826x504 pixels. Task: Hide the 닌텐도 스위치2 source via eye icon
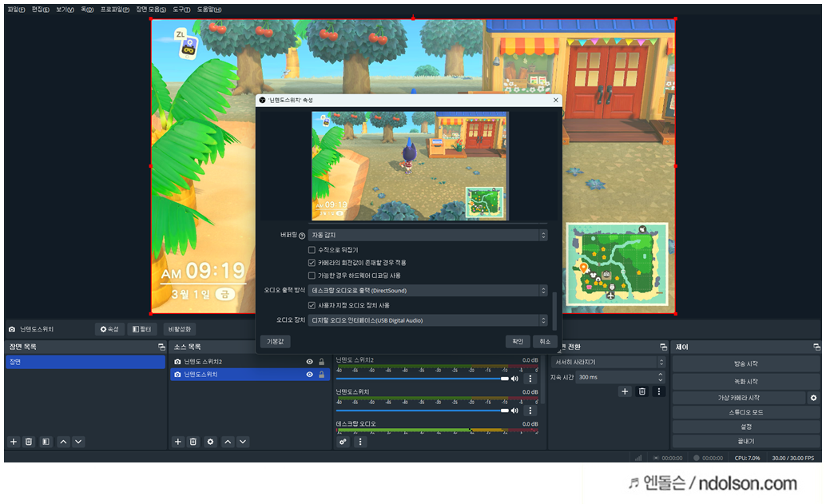310,361
